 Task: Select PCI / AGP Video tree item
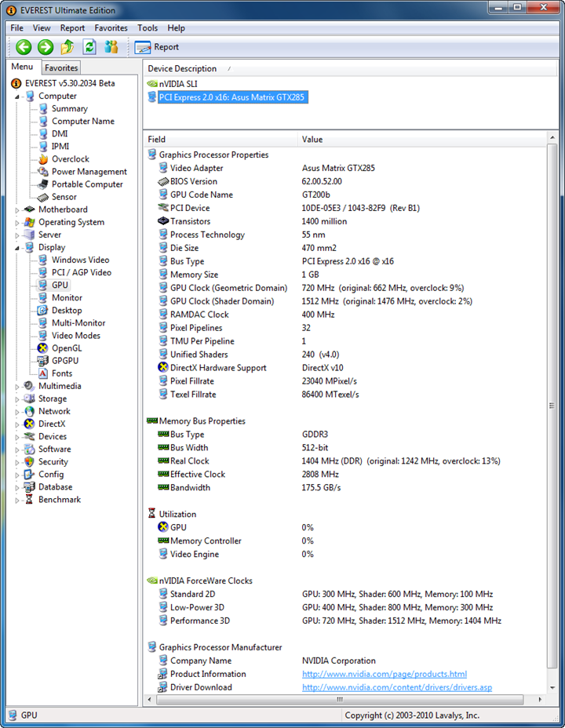pos(82,272)
